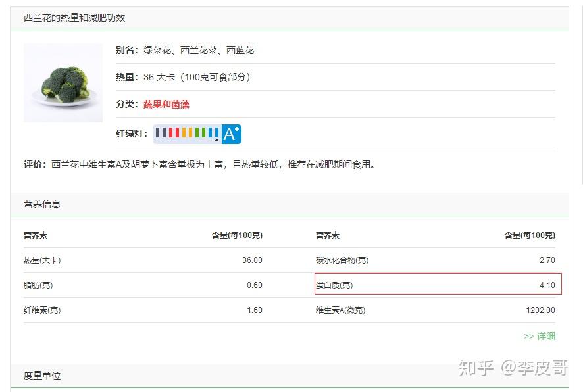Select the 0.60 fat value
The height and width of the screenshot is (392, 583).
[255, 285]
